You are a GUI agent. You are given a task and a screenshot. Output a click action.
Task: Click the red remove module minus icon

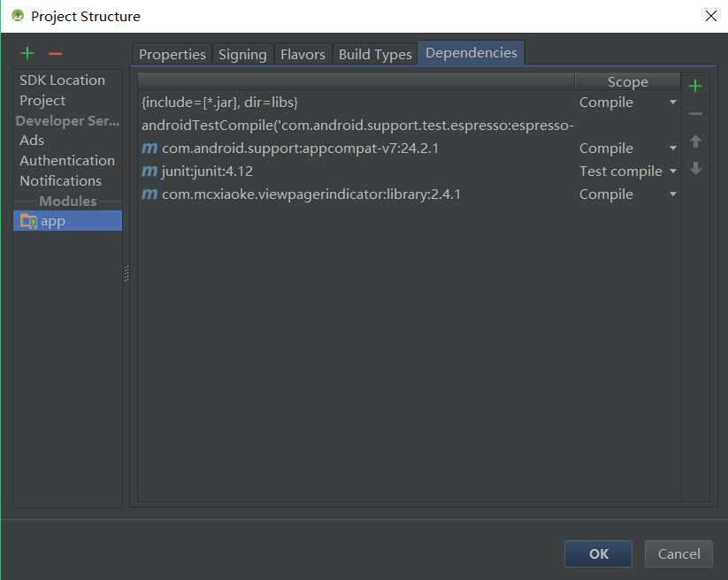55,54
